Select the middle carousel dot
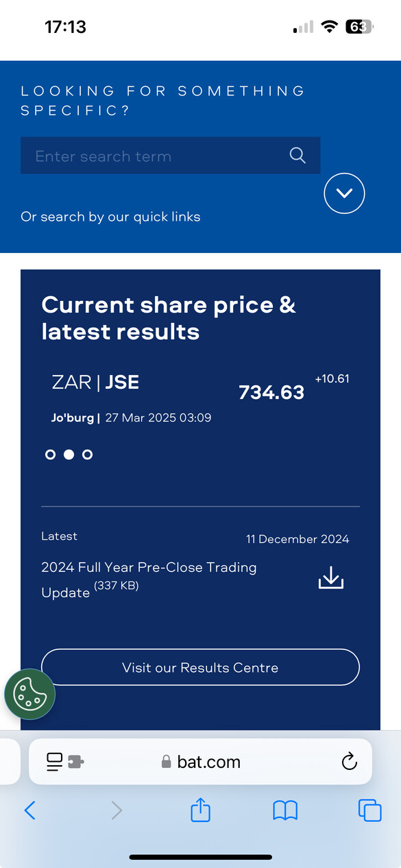This screenshot has height=868, width=401. (69, 455)
